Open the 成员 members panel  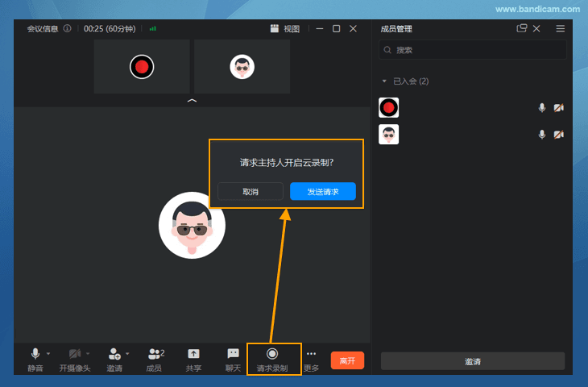155,360
